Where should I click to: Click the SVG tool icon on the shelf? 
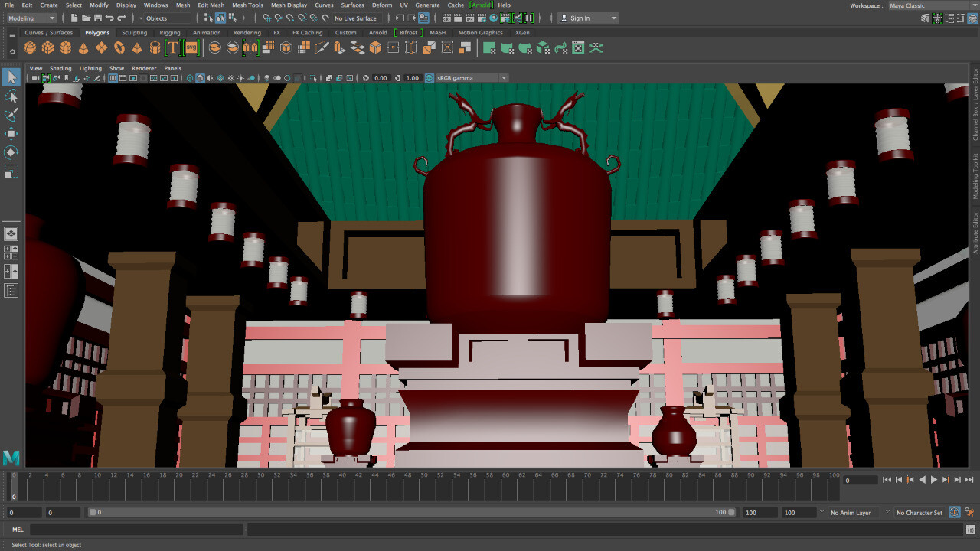pos(190,47)
